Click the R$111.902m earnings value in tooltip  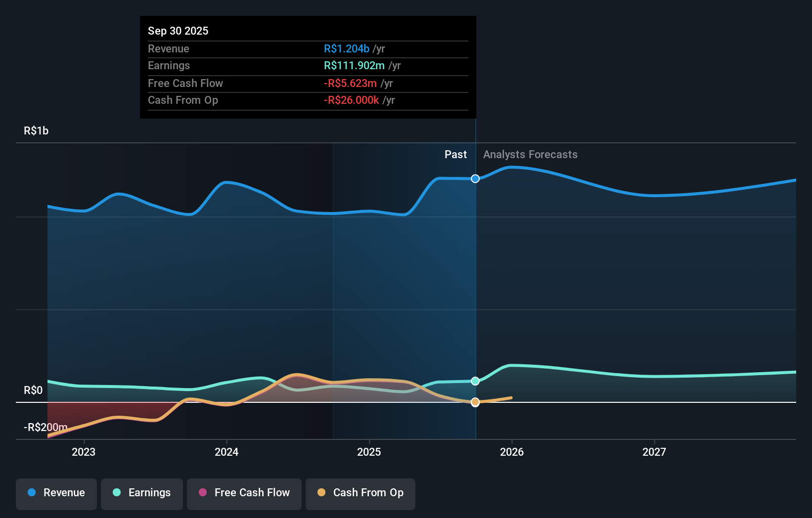pos(354,66)
